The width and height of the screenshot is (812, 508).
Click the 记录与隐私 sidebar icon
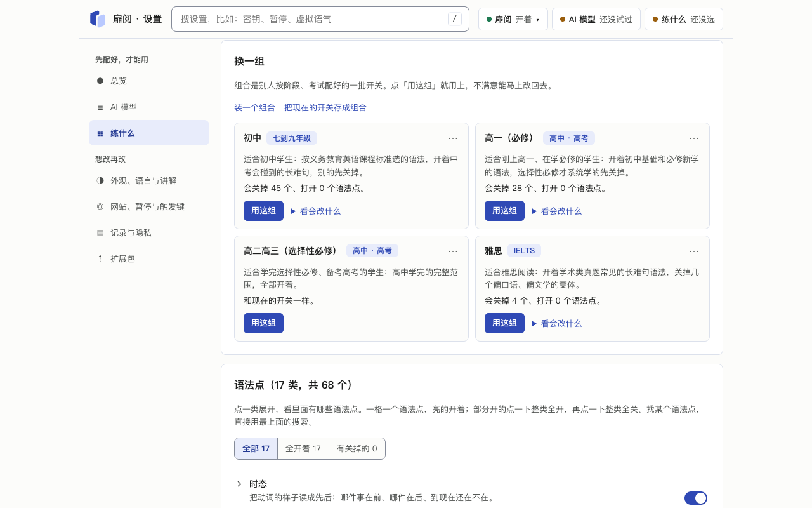[100, 232]
